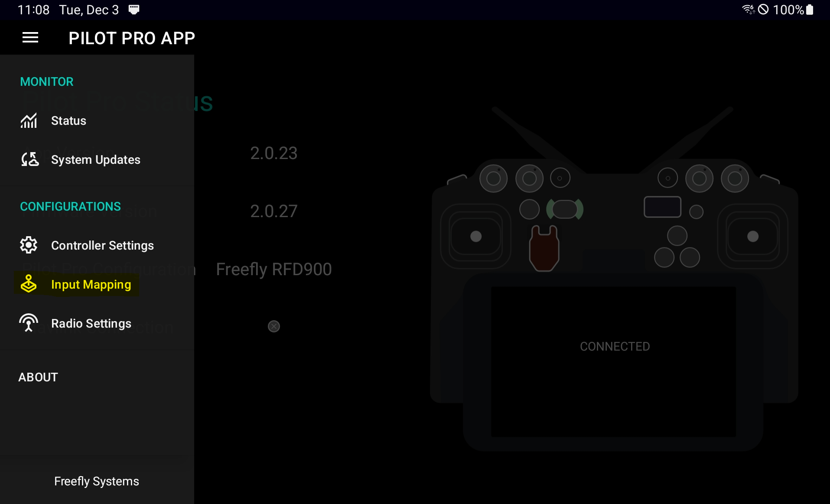
Task: Click the Controller Settings gear icon
Action: pyautogui.click(x=29, y=245)
